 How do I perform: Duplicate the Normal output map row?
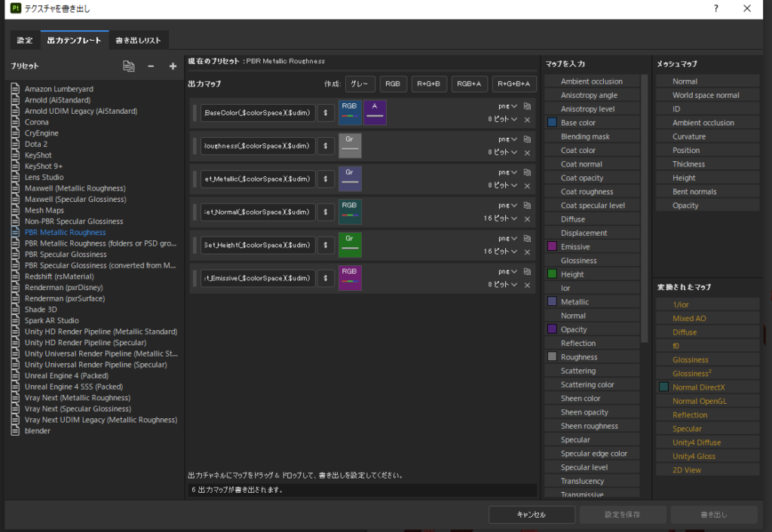click(x=527, y=206)
